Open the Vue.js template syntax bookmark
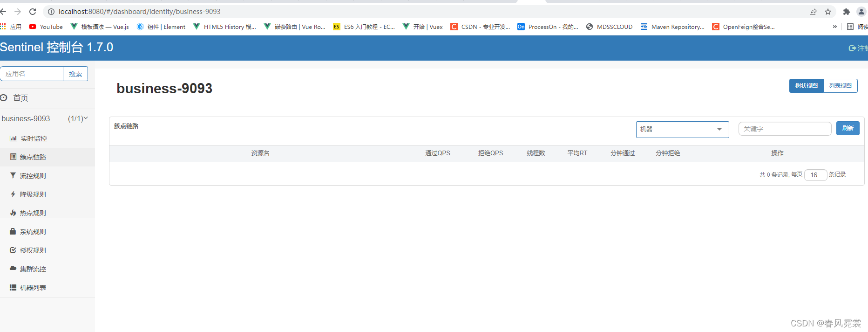 [x=100, y=27]
